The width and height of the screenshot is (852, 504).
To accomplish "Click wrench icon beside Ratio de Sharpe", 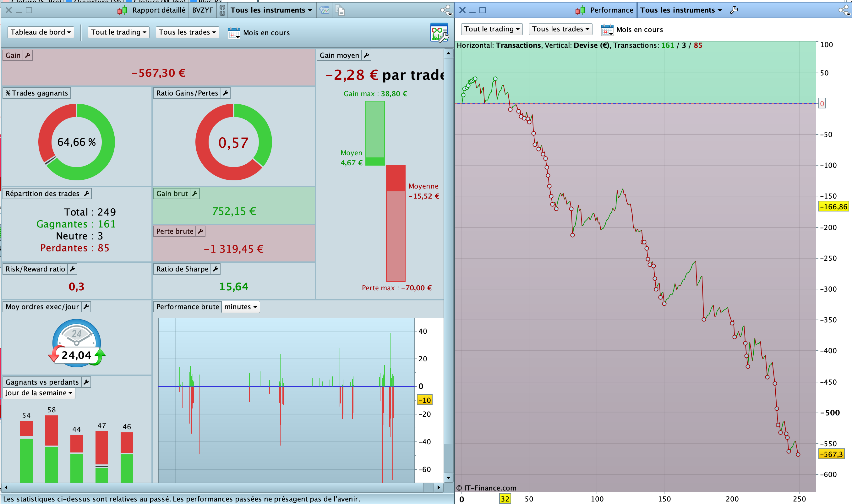I will (x=215, y=269).
